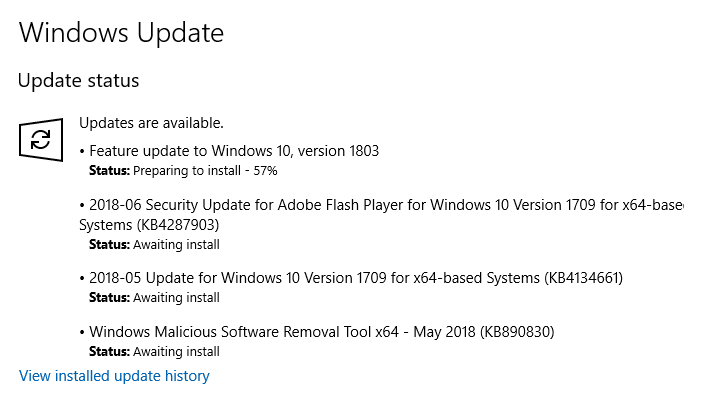Click the bullet before 2018-05 Update entry

pos(82,278)
